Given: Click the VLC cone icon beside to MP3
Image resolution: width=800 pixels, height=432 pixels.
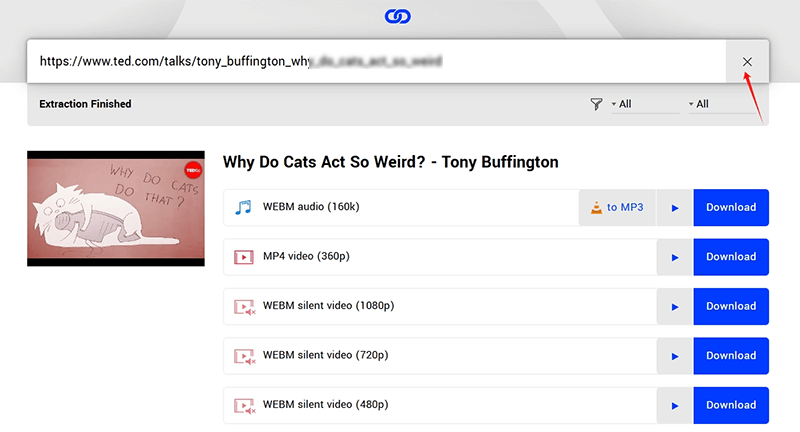Looking at the screenshot, I should 596,208.
